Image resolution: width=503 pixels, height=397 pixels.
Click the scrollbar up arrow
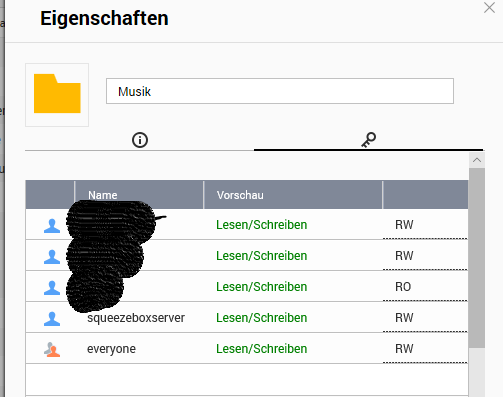point(477,160)
